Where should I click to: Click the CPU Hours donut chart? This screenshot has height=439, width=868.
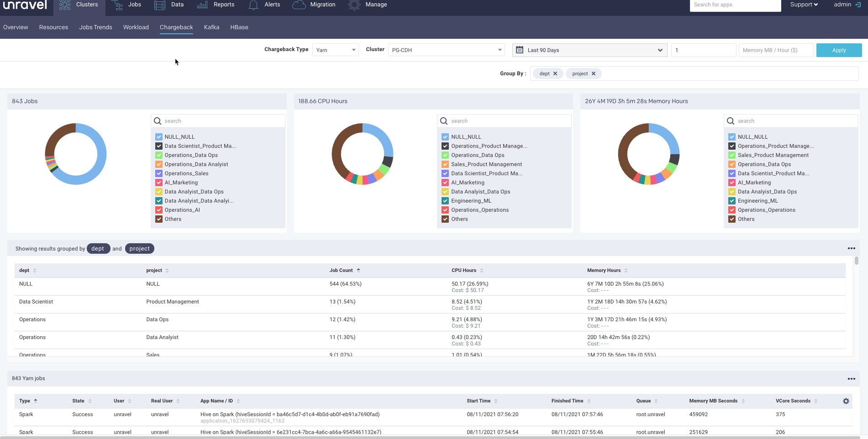tap(362, 154)
